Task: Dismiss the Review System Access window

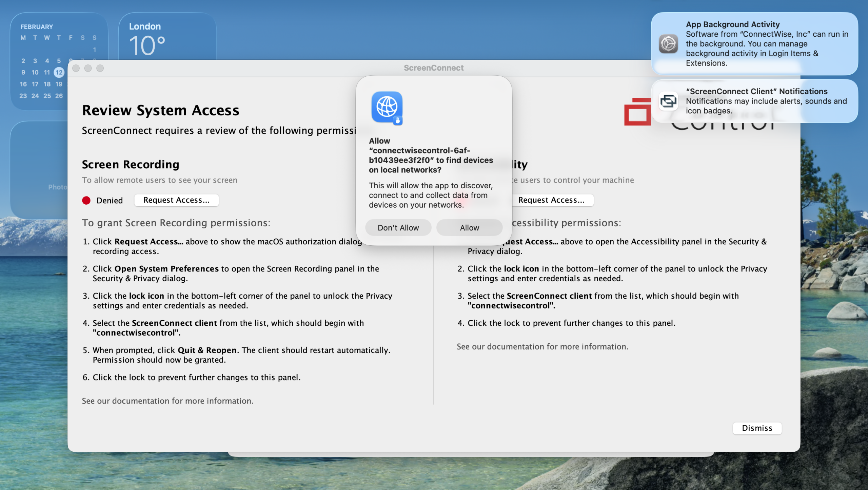Action: 757,428
